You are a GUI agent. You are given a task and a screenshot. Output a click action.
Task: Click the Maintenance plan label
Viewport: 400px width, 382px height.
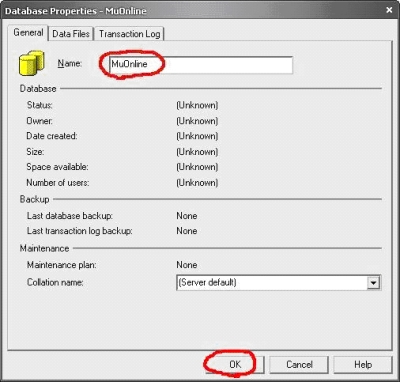(62, 265)
